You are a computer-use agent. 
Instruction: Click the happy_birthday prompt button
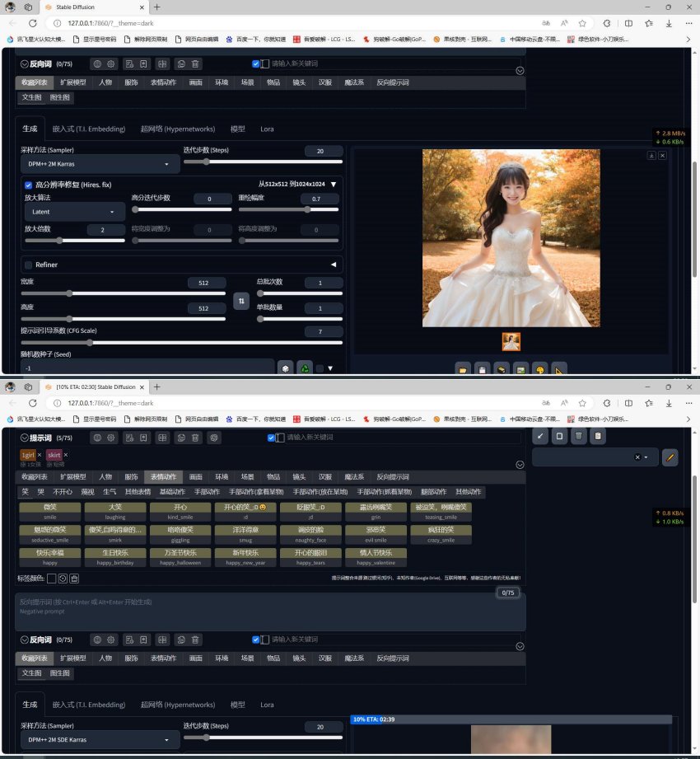pyautogui.click(x=114, y=557)
